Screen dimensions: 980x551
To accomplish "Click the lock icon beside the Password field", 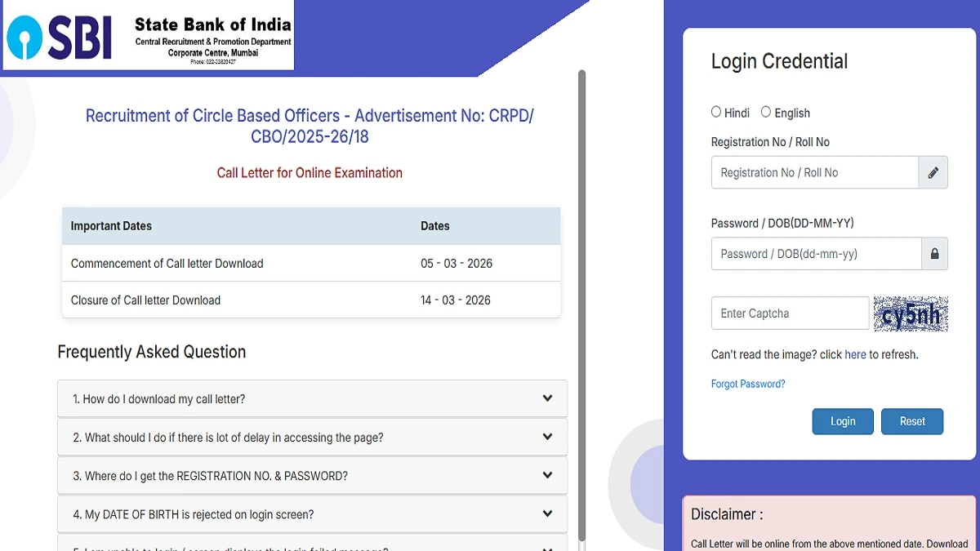I will point(933,253).
